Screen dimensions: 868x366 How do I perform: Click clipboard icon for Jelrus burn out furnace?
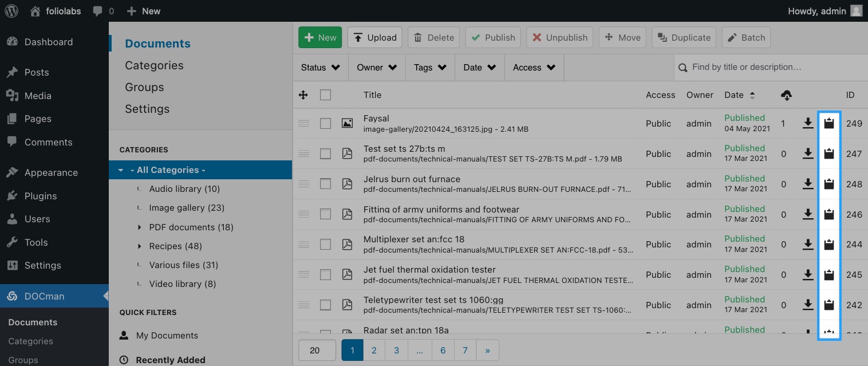(x=828, y=184)
